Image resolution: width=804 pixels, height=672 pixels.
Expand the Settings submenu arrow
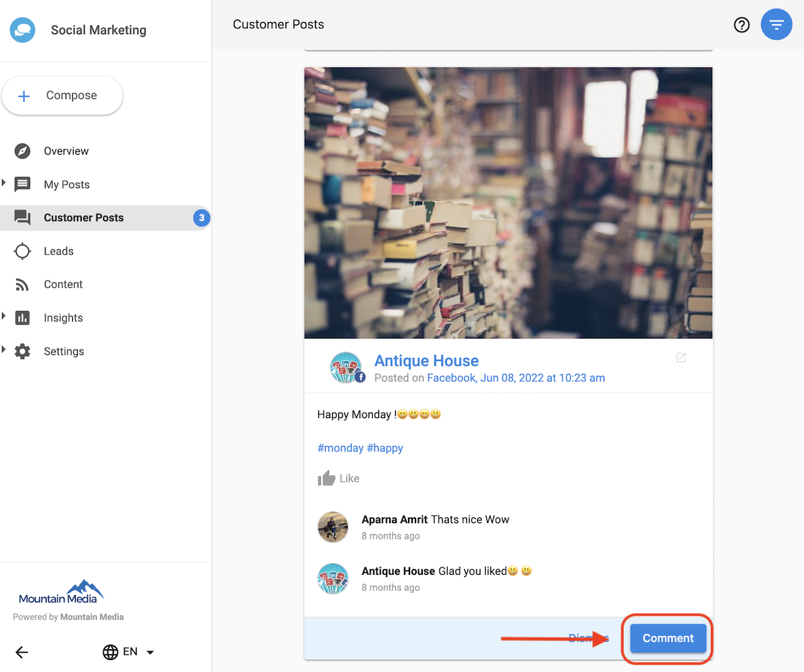[x=4, y=349]
